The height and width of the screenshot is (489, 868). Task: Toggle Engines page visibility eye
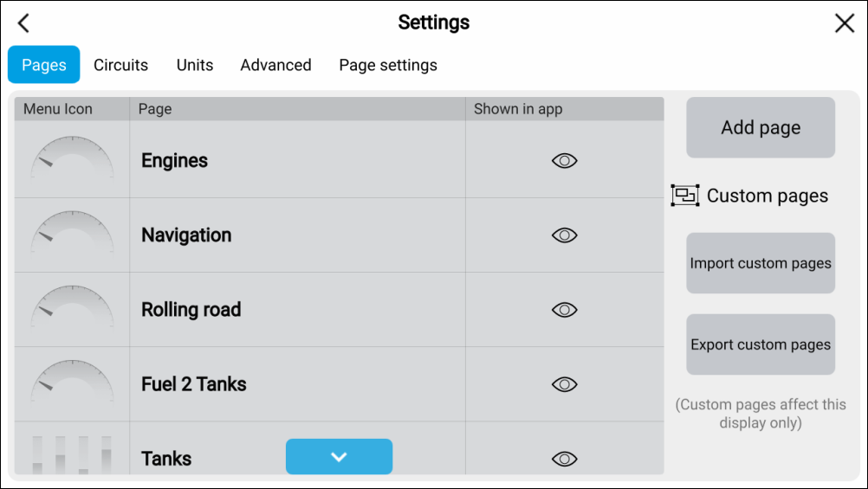[x=565, y=161]
